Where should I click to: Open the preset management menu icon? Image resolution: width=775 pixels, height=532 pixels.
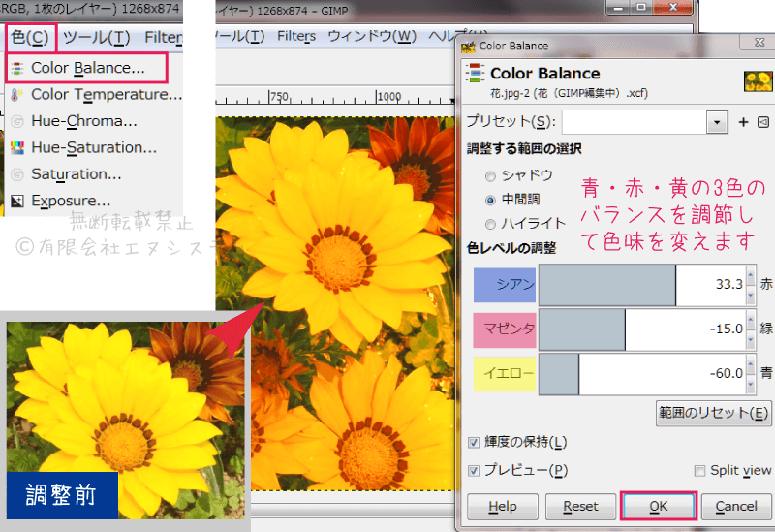pos(763,122)
